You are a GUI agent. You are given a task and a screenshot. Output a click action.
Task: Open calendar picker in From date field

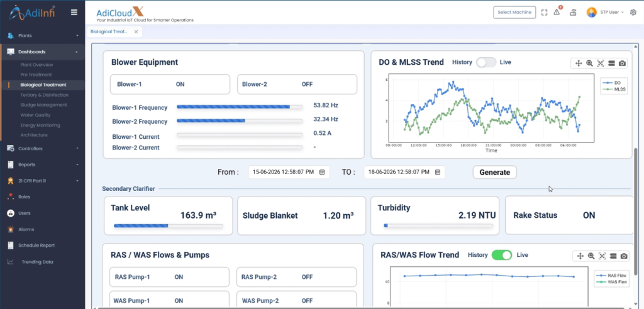pyautogui.click(x=323, y=172)
